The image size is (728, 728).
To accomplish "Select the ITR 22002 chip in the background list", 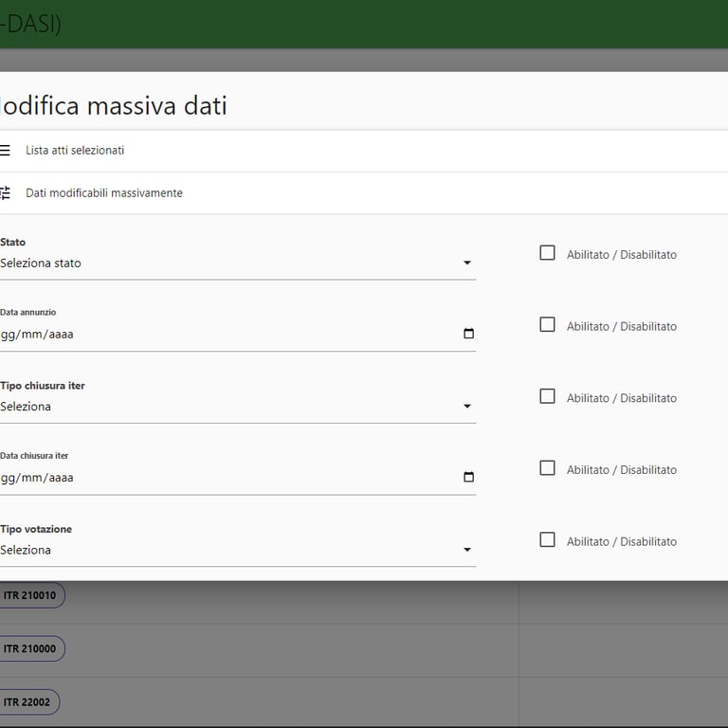I will [x=28, y=702].
